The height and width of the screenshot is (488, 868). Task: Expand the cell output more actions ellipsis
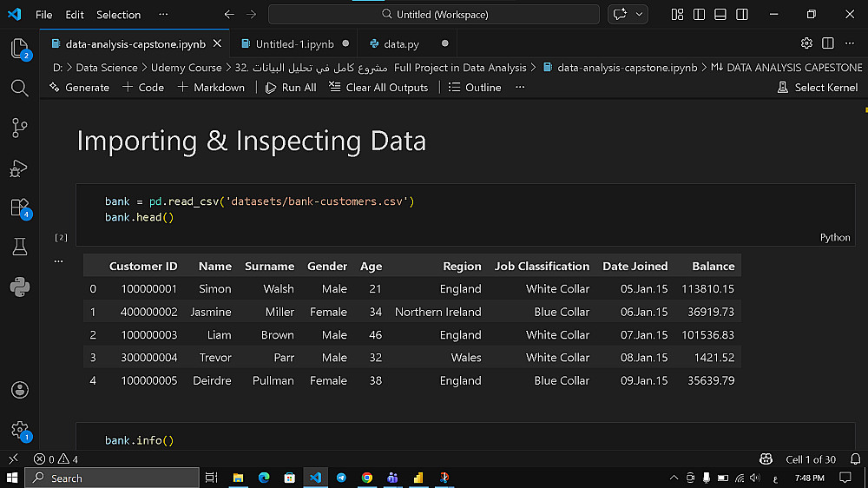point(59,260)
